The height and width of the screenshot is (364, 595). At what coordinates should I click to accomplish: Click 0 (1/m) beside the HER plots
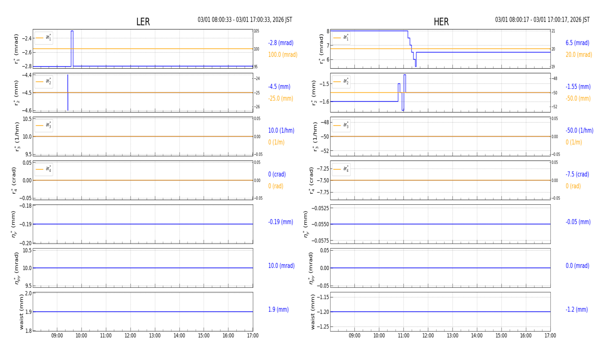coord(574,142)
